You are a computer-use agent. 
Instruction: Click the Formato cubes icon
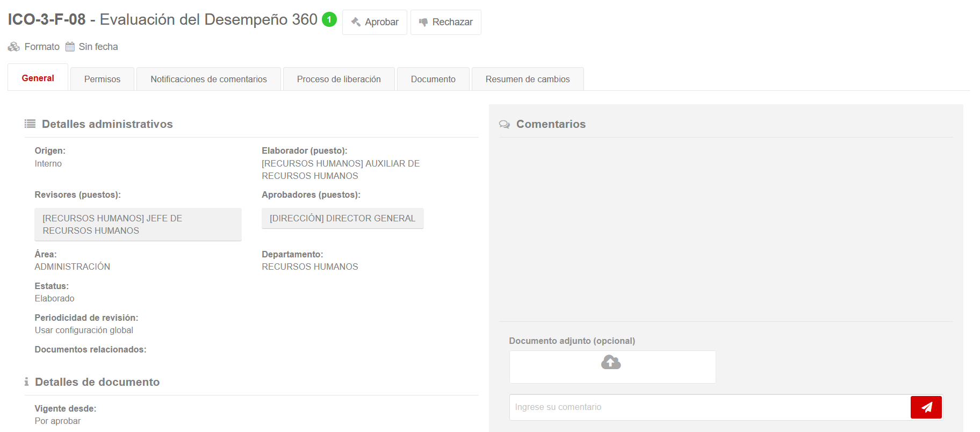tap(14, 47)
